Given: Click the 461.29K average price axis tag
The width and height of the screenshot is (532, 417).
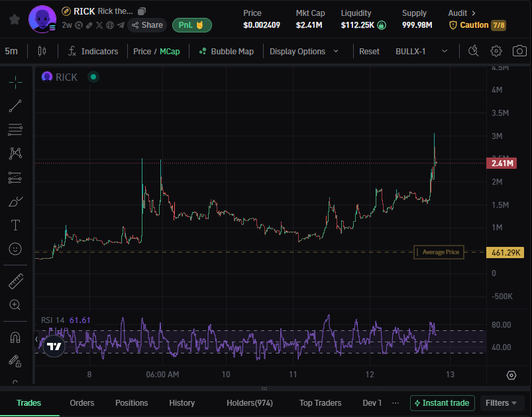Looking at the screenshot, I should point(505,253).
